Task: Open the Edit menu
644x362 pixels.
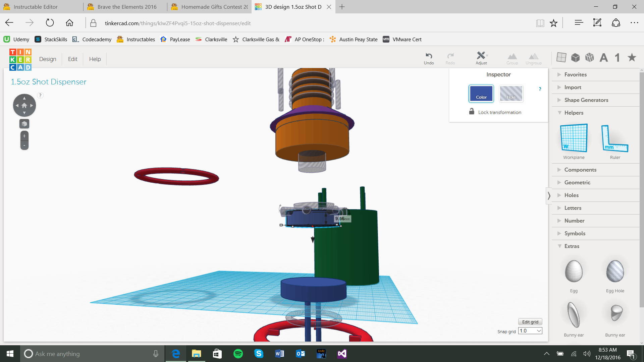Action: 72,59
